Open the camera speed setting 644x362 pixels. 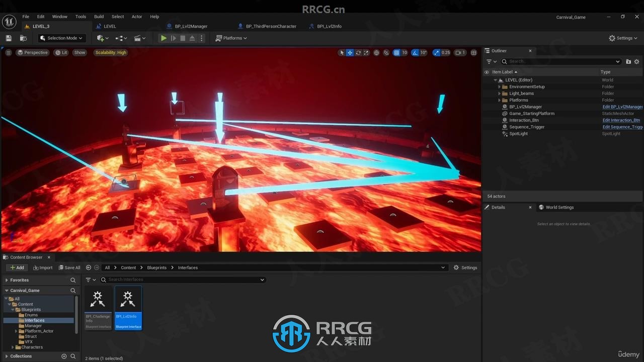pos(460,52)
